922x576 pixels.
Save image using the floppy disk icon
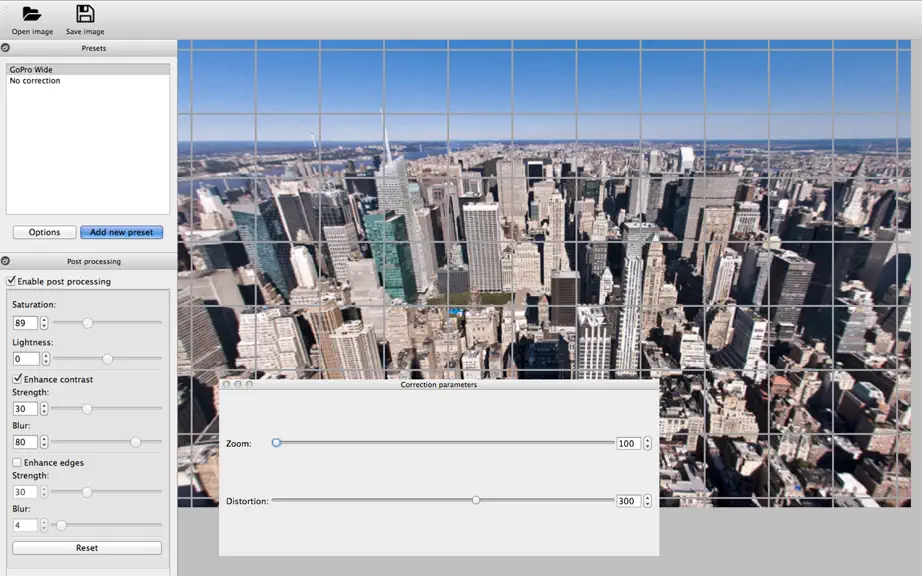[x=85, y=14]
